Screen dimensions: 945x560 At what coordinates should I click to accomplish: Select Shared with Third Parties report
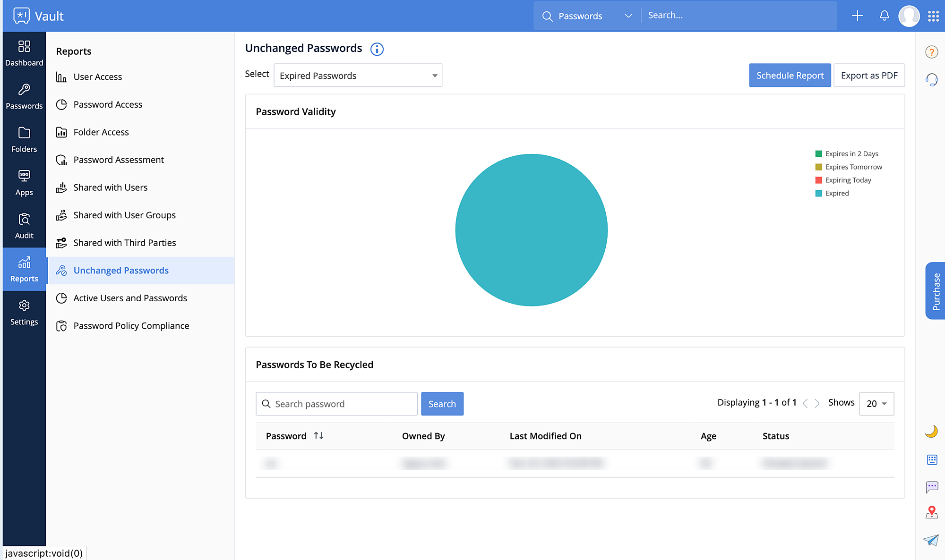[124, 243]
